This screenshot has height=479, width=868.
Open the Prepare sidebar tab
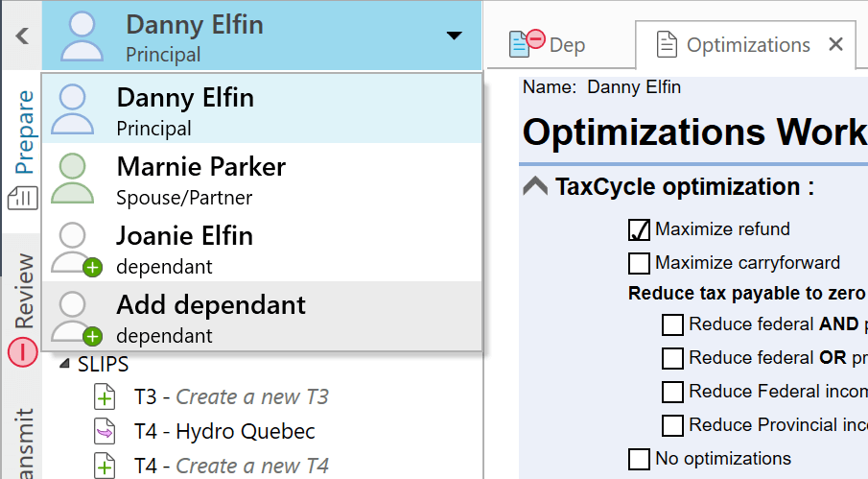click(x=23, y=132)
